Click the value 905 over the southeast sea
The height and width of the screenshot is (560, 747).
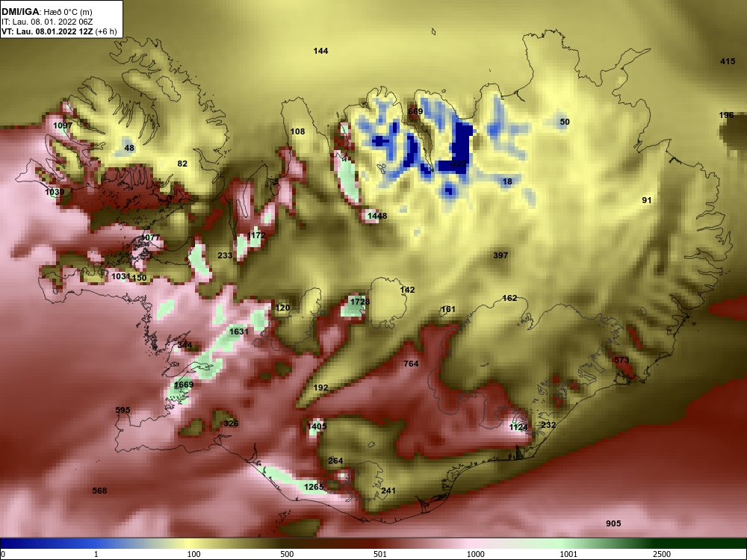613,524
